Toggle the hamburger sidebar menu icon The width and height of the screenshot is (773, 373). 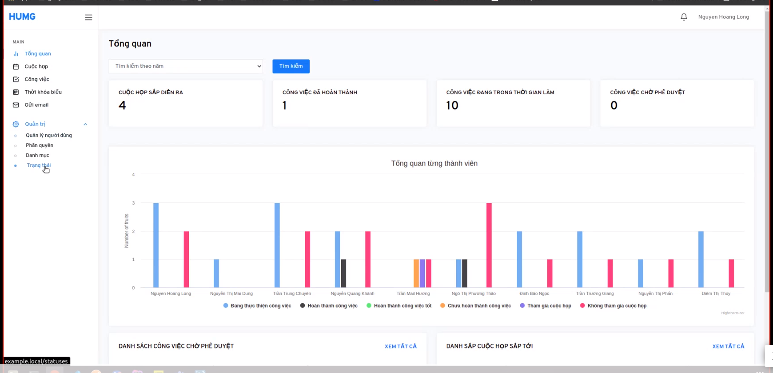(88, 17)
